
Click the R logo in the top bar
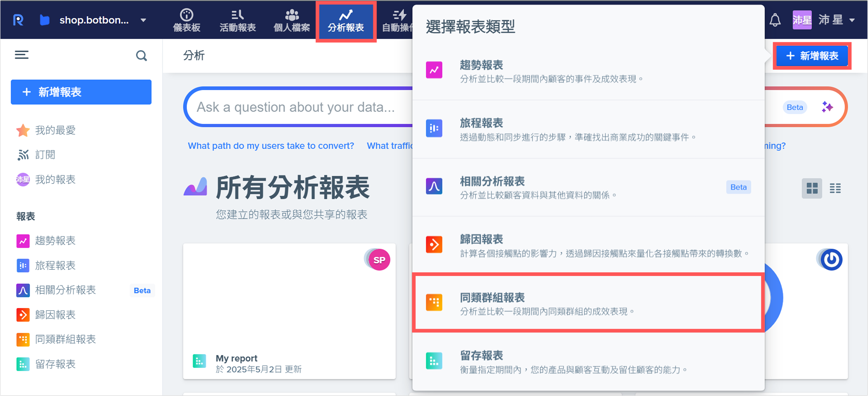[x=18, y=20]
